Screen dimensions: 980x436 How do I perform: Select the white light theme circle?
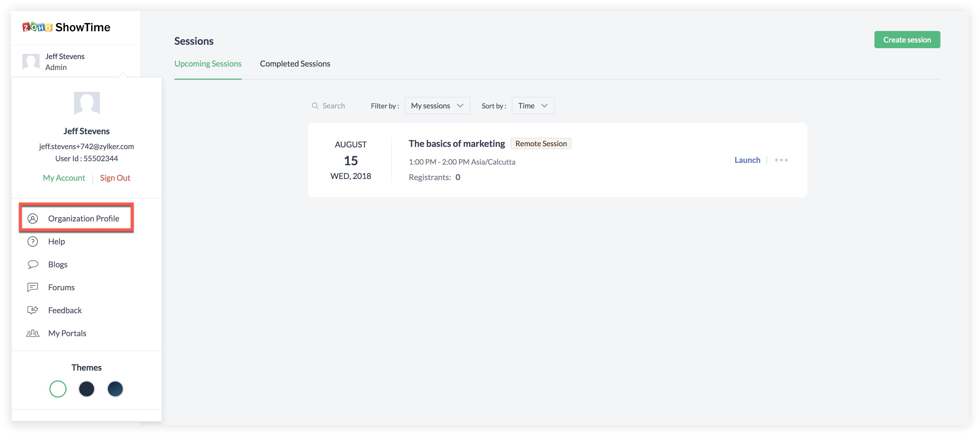click(58, 389)
